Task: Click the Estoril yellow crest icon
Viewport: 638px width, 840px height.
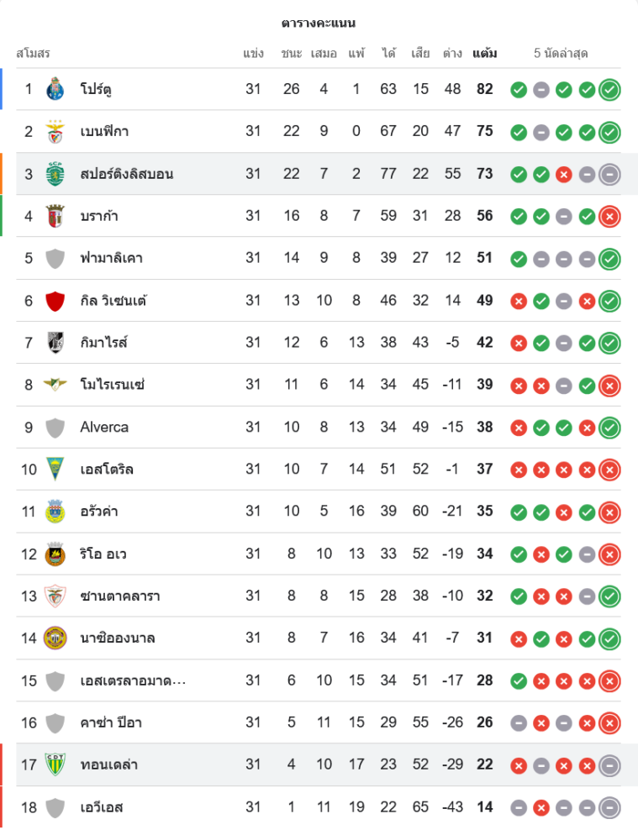Action: 55,469
